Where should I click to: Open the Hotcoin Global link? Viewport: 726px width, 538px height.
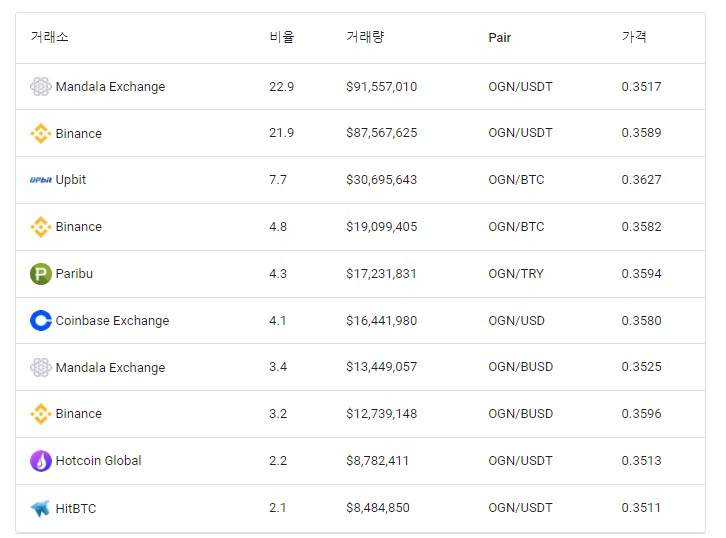[x=99, y=461]
